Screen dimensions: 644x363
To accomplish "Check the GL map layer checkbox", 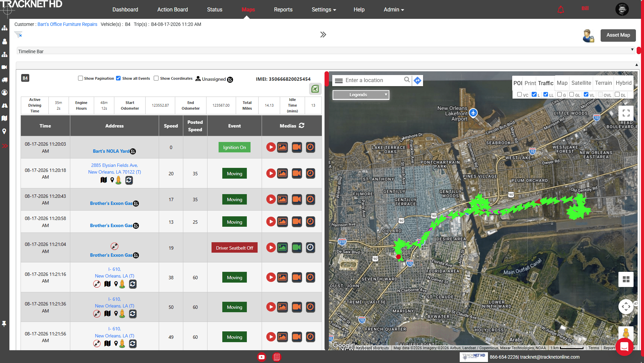I will 572,95.
